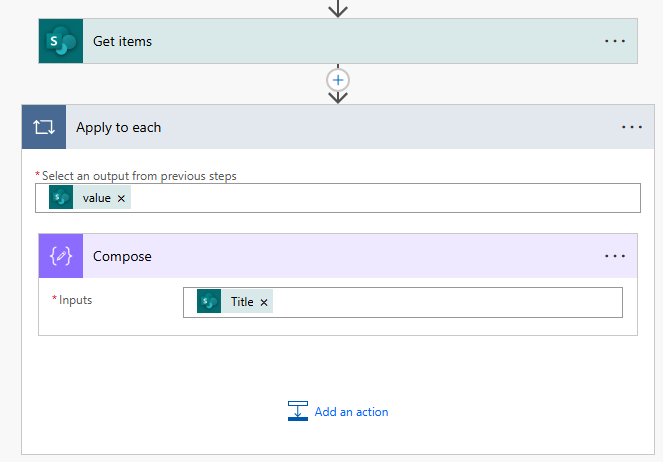663x462 pixels.
Task: Click the SharePoint icon on Get items
Action: tap(61, 41)
